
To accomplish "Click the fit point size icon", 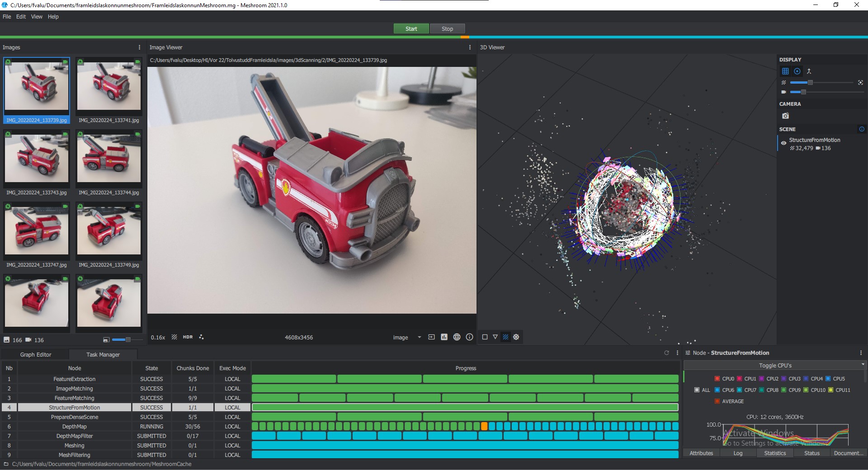I will [x=860, y=82].
